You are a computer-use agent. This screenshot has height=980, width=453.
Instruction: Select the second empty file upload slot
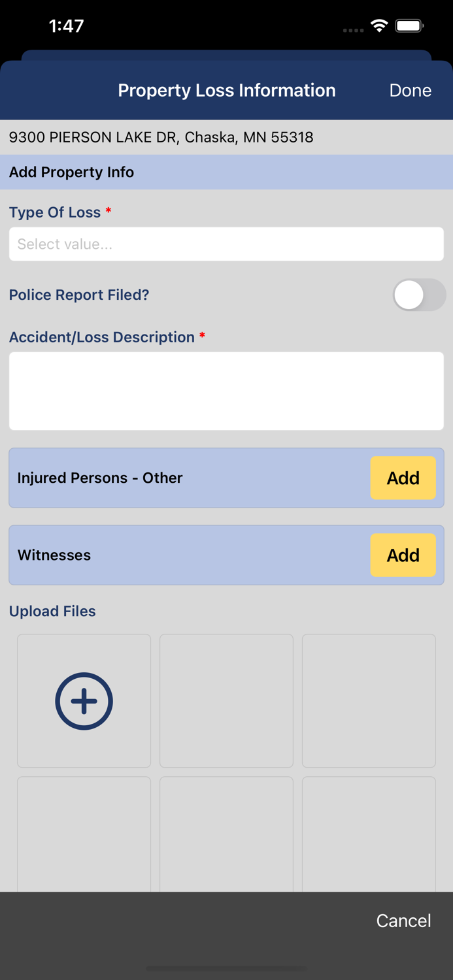[226, 700]
